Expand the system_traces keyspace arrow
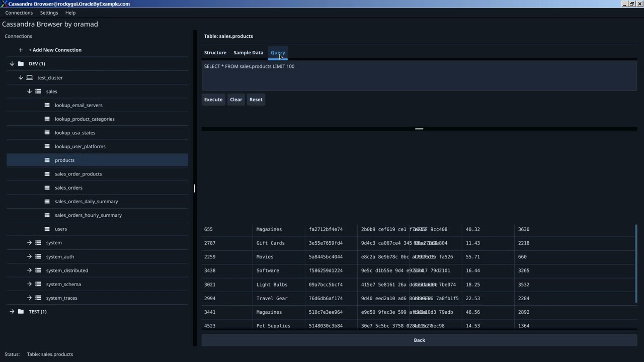Image resolution: width=644 pixels, height=362 pixels. tap(29, 298)
